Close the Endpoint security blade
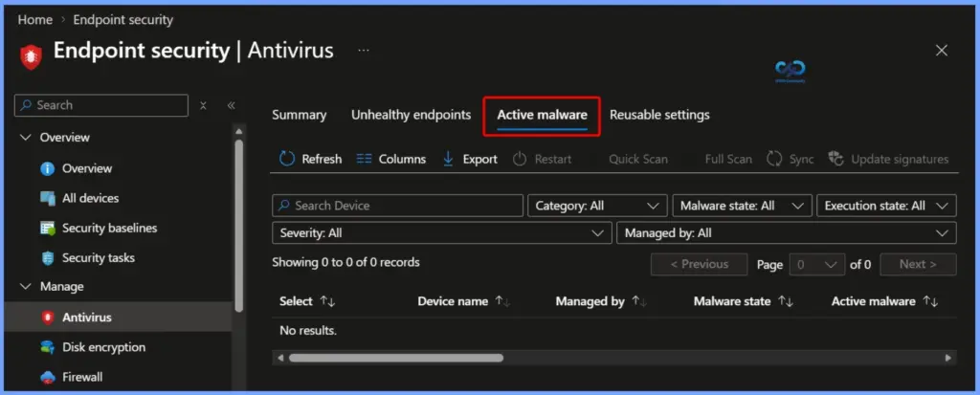 [942, 51]
